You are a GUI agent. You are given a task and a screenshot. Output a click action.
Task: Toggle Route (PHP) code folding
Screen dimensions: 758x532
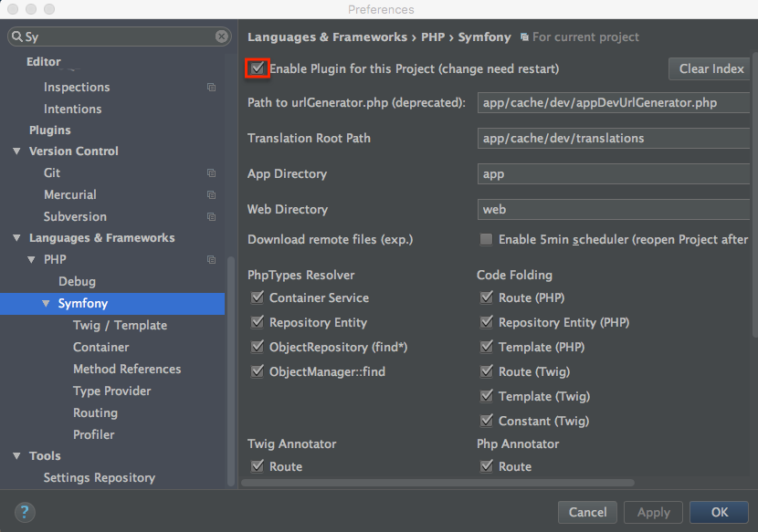[x=487, y=297]
